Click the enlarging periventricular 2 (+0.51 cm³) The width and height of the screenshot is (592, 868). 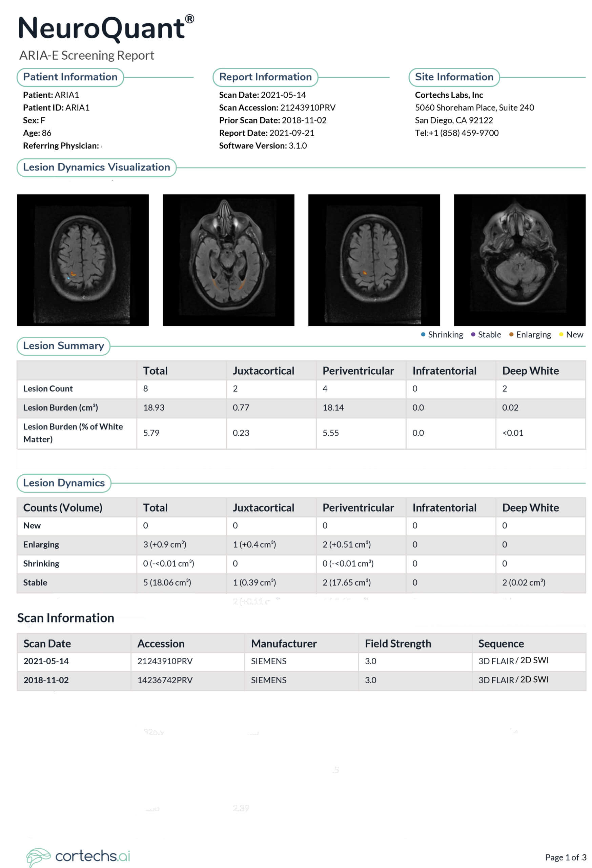347,545
